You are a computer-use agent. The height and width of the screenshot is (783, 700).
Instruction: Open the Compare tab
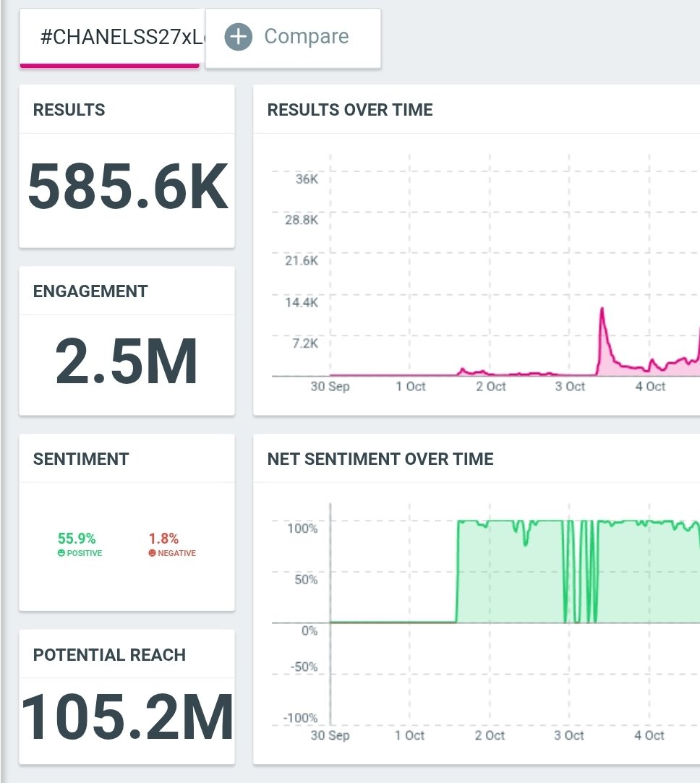point(294,38)
